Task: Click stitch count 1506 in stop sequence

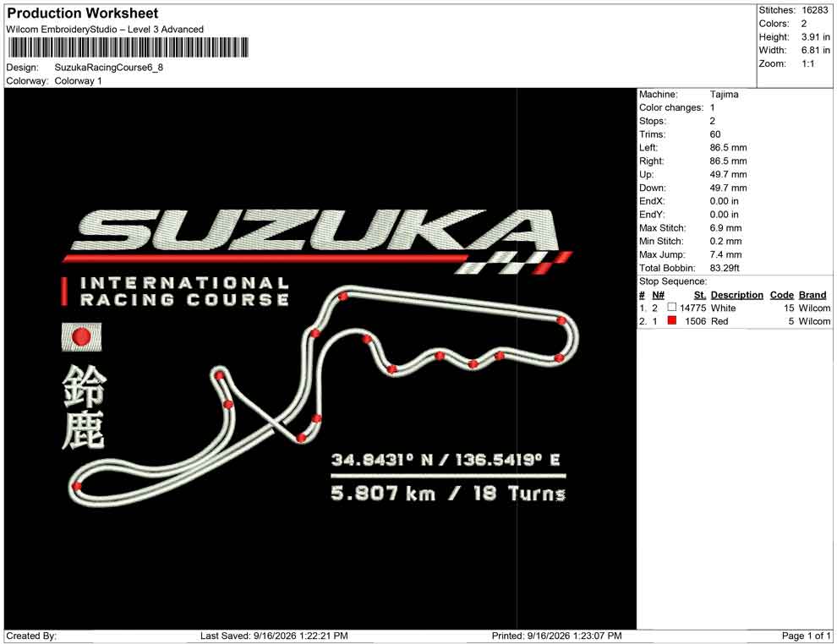Action: 696,321
